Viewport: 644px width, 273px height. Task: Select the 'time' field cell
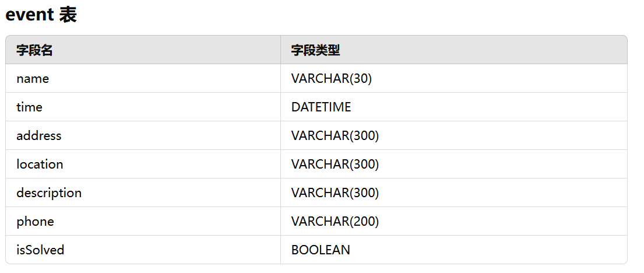pos(29,107)
